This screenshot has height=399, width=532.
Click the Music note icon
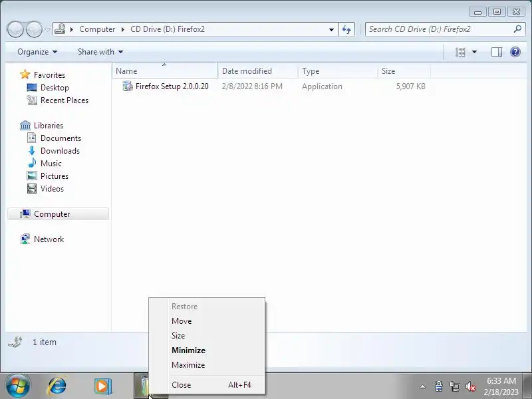[x=32, y=163]
